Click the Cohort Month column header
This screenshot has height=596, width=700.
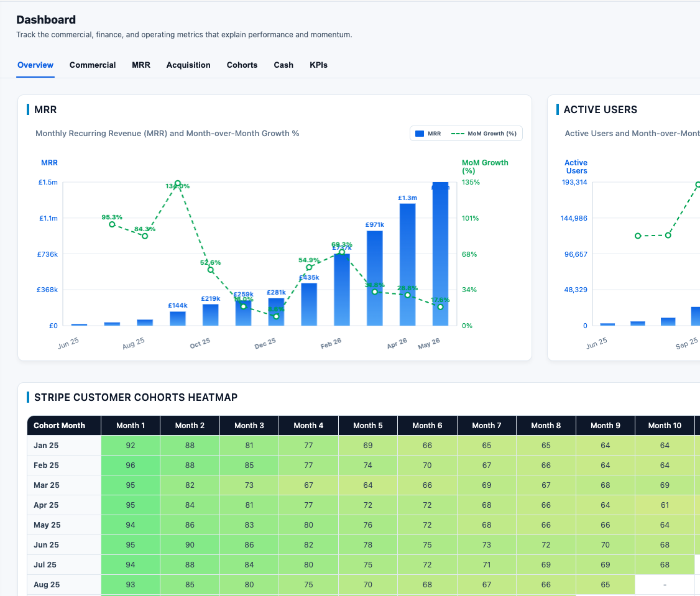tap(64, 426)
